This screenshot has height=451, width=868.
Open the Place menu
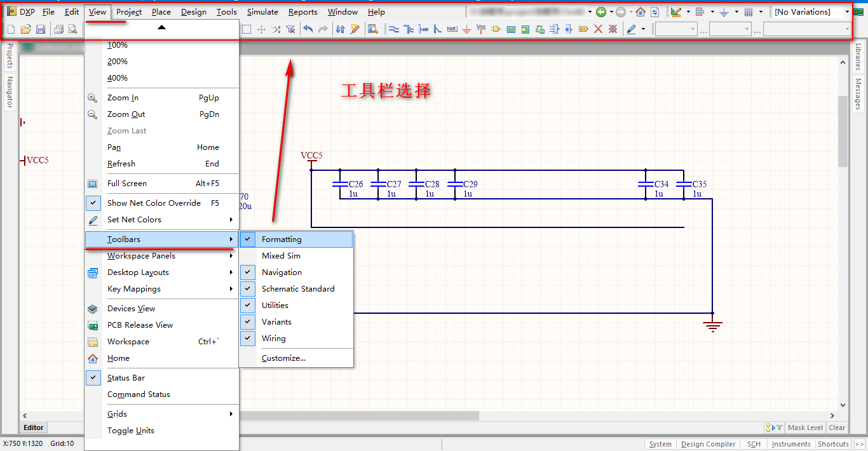161,12
